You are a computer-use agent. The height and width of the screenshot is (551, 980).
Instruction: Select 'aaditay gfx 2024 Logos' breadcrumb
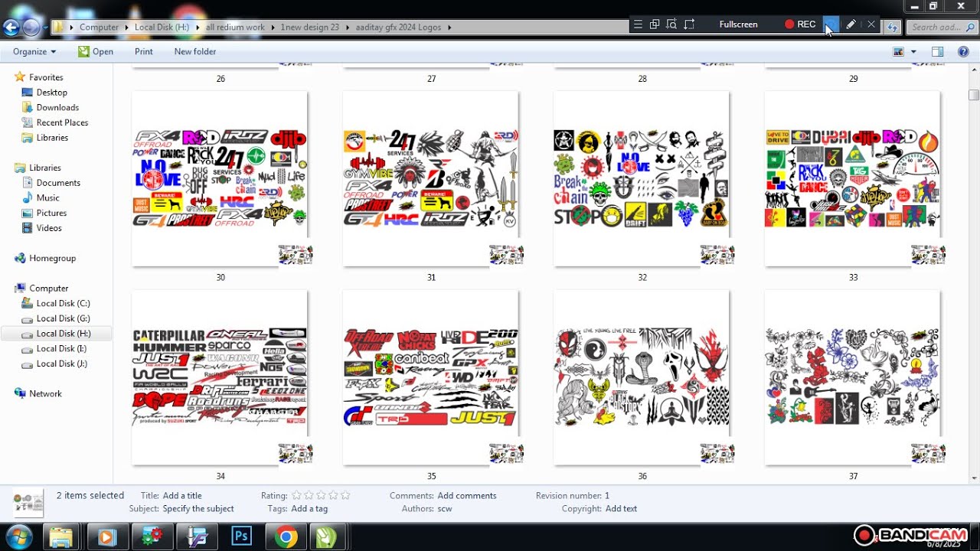pos(398,28)
